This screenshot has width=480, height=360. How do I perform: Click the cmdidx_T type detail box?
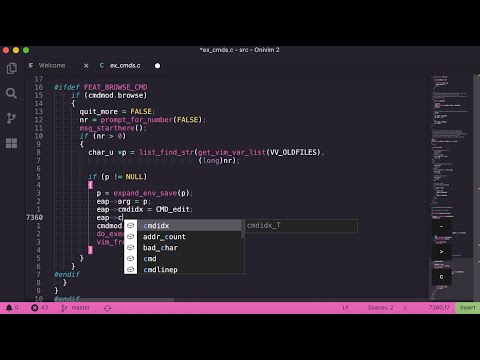point(301,226)
